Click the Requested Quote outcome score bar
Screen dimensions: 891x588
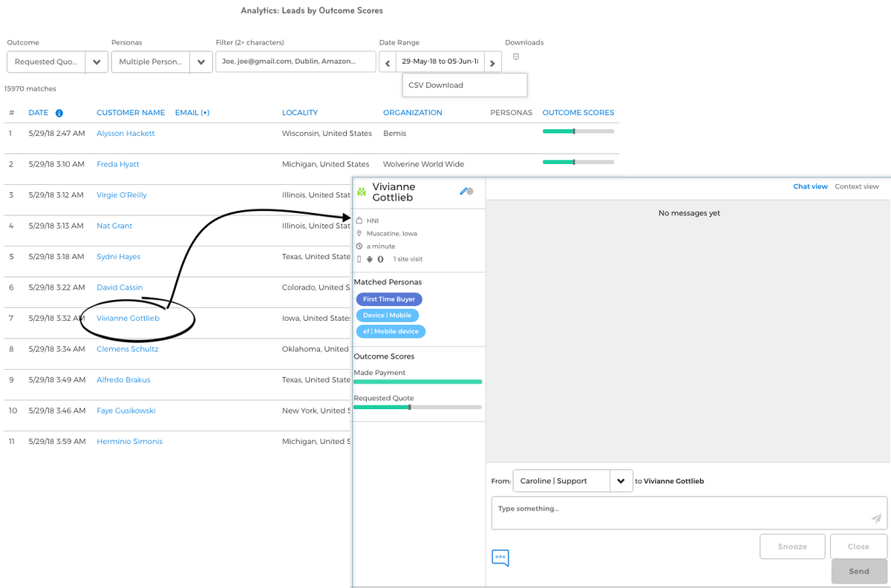[x=417, y=407]
